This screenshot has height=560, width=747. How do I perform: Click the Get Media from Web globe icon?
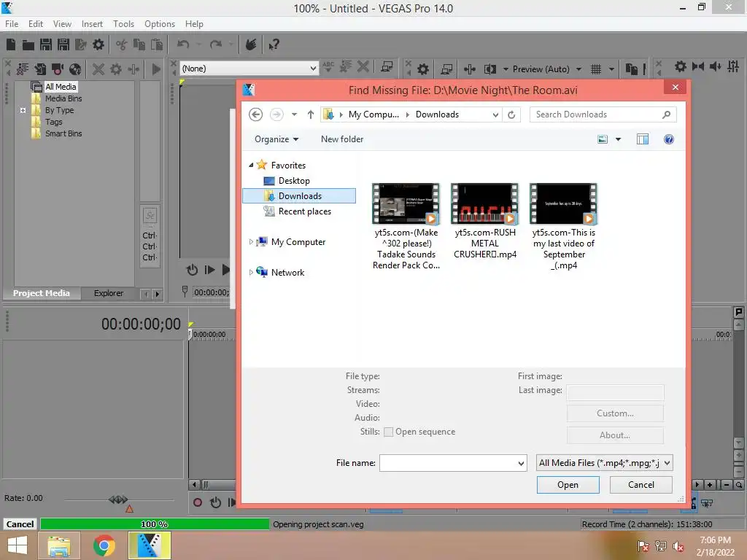pos(75,69)
